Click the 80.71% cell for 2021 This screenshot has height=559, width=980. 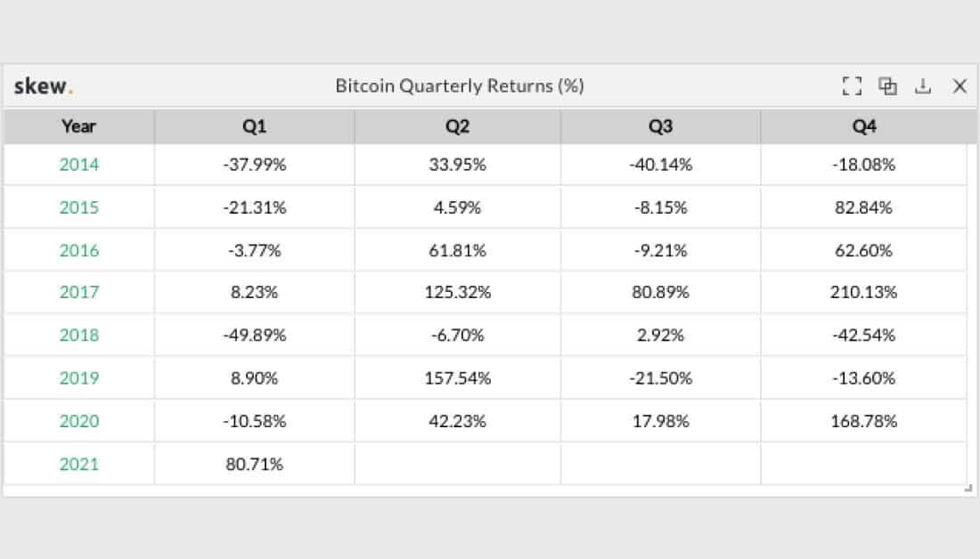(x=254, y=464)
